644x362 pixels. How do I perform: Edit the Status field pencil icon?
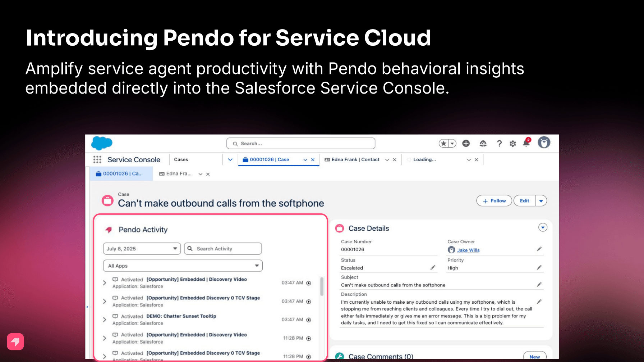[433, 267]
